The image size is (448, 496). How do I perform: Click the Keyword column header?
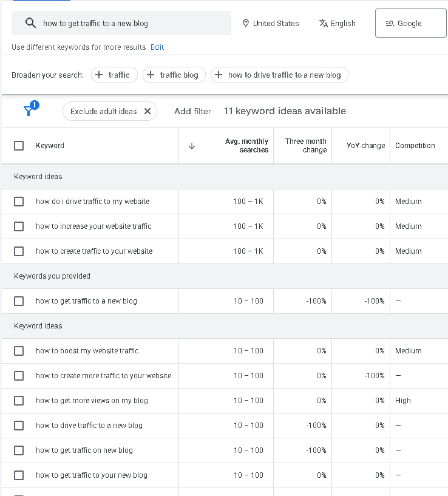[50, 146]
